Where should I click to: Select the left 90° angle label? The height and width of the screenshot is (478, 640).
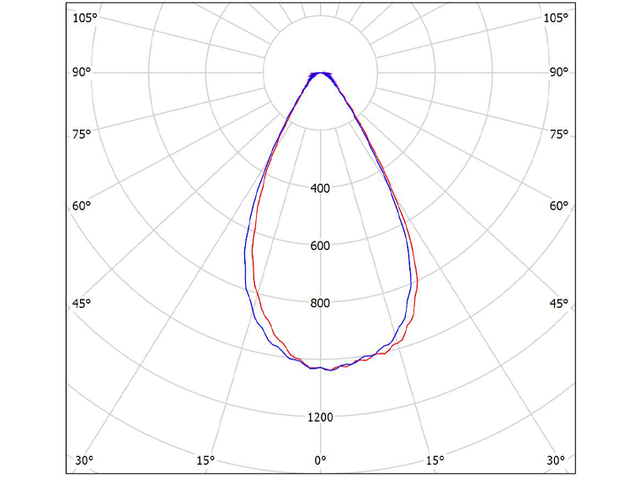point(82,73)
